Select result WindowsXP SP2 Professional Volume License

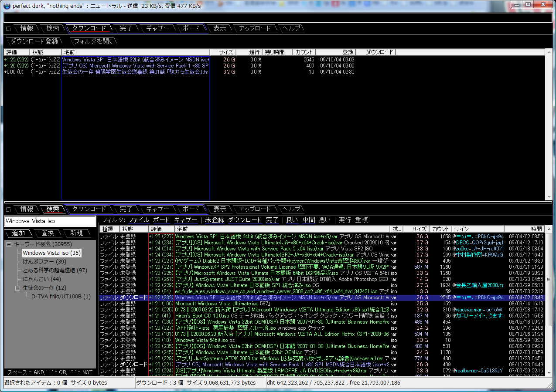(322, 267)
